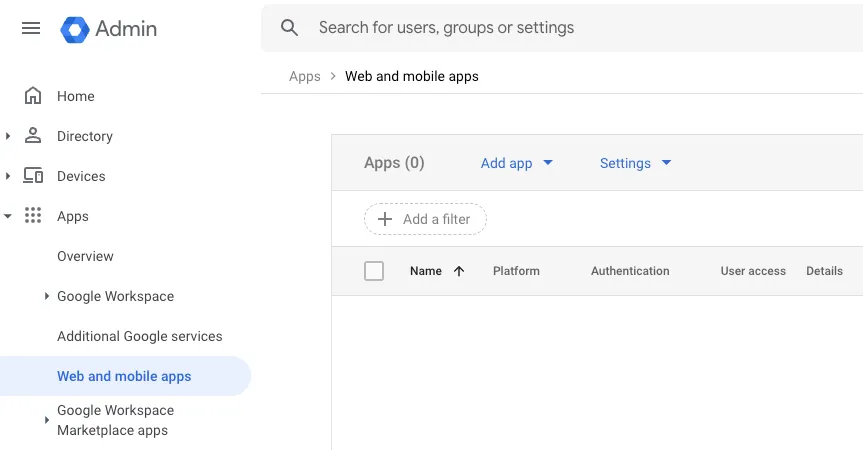Open Devices in sidebar

pyautogui.click(x=81, y=176)
